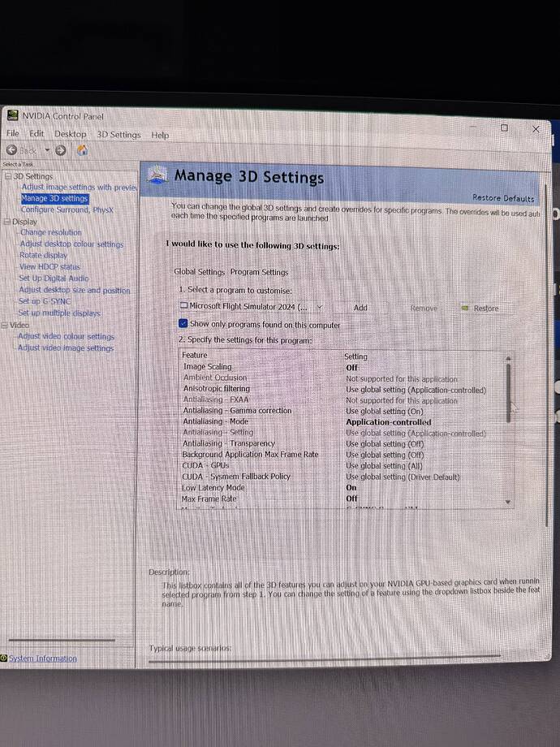
Task: Open the Microsoft Flight Simulator 2024 program dropdown
Action: click(252, 307)
